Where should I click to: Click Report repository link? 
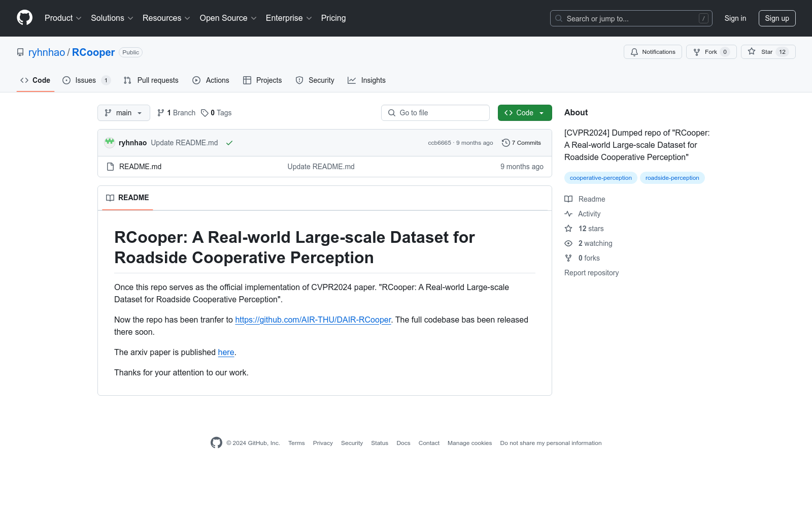[591, 273]
